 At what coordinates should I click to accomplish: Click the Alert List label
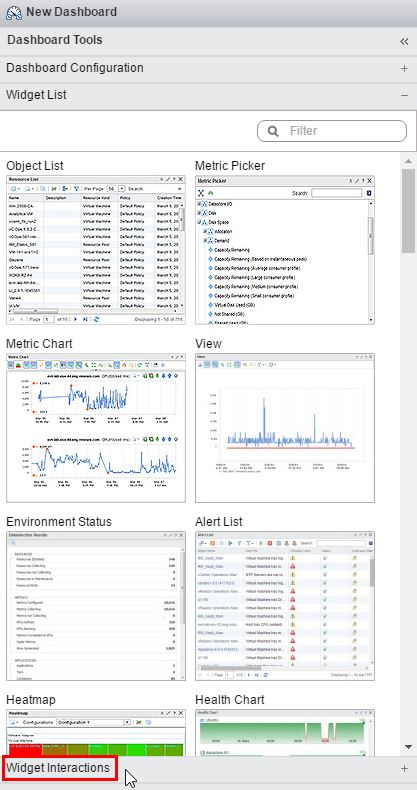[x=219, y=521]
